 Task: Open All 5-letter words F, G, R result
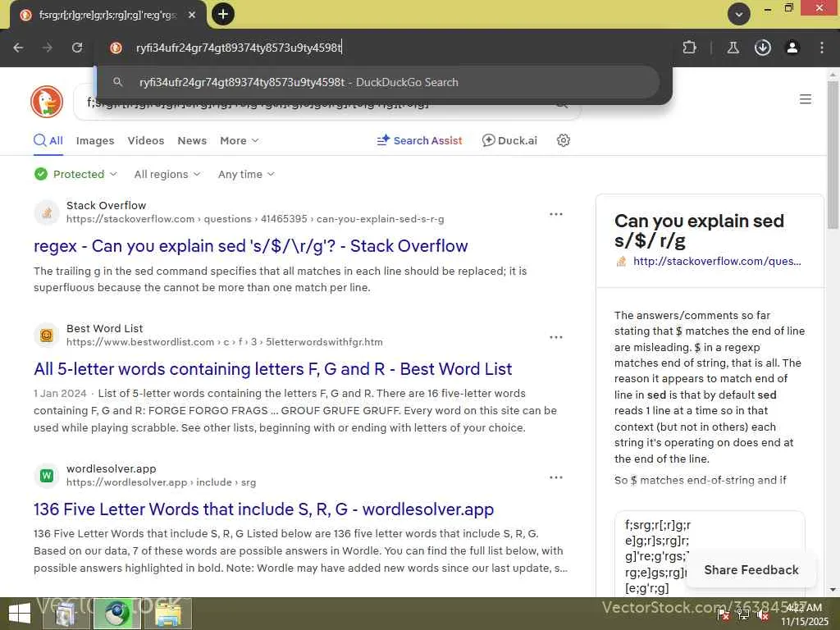pyautogui.click(x=272, y=369)
